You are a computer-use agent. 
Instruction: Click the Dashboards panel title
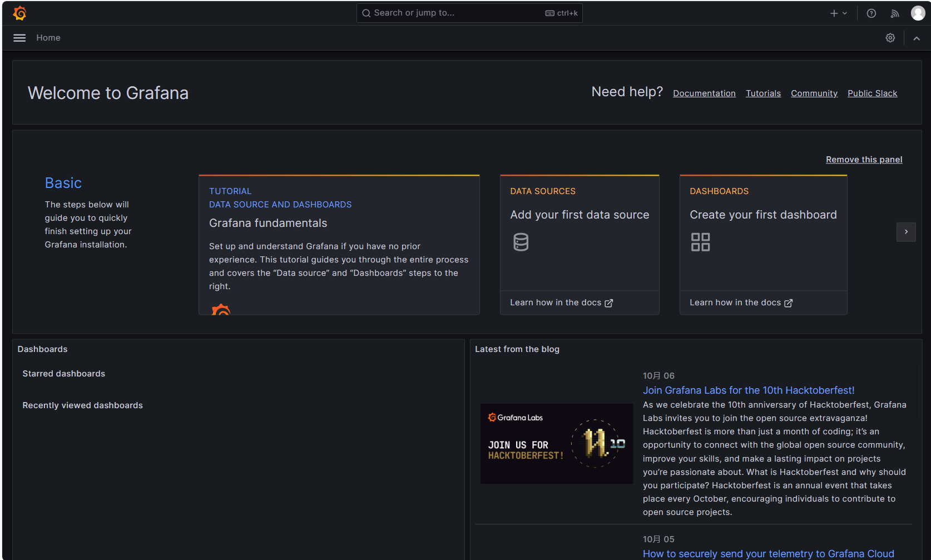click(x=42, y=349)
